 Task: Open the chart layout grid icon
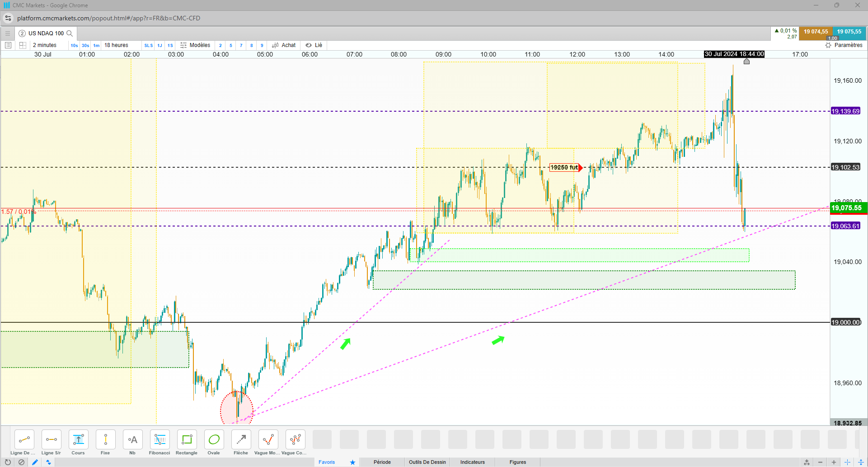[x=23, y=45]
